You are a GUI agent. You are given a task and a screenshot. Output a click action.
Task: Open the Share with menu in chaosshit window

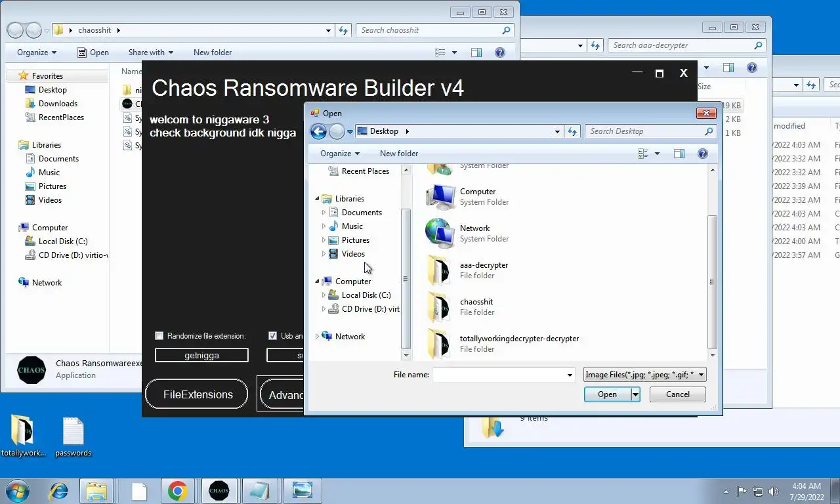click(x=151, y=52)
